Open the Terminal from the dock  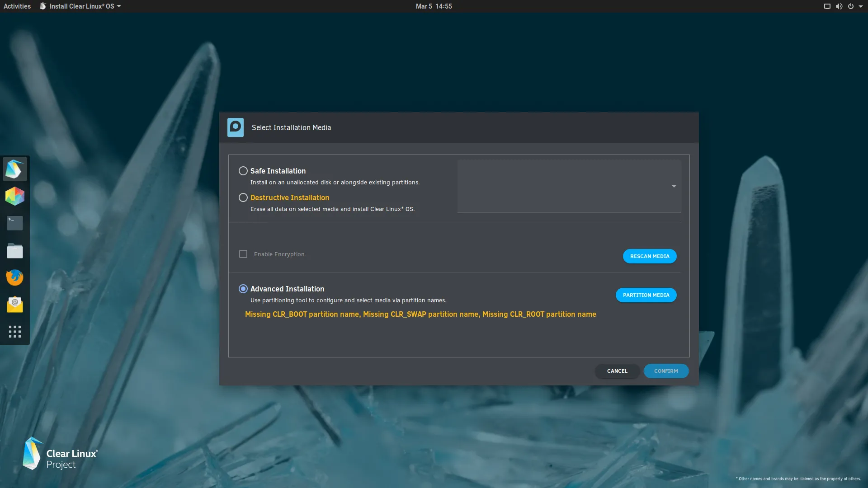point(15,223)
